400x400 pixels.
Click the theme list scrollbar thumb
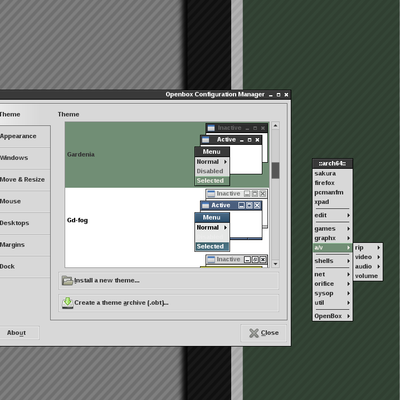point(275,170)
